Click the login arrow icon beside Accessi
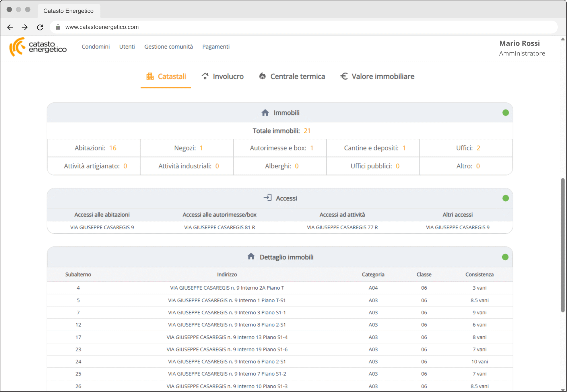The image size is (567, 392). (x=268, y=198)
